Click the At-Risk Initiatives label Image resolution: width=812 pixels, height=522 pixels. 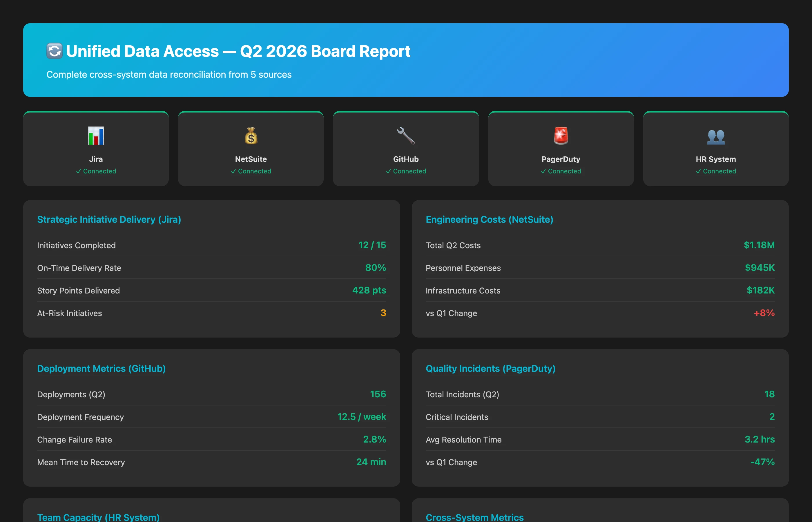point(70,313)
